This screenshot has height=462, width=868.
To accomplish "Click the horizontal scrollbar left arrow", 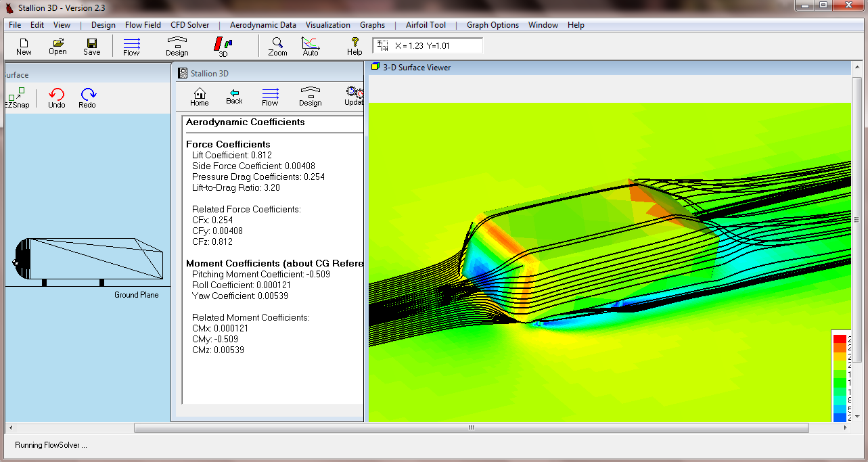I will coord(10,428).
